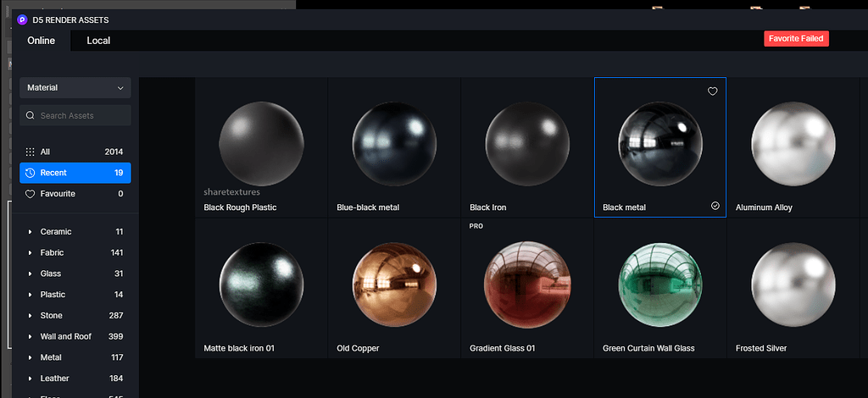This screenshot has height=398, width=868.
Task: Click the Search Assets input field
Action: (x=81, y=116)
